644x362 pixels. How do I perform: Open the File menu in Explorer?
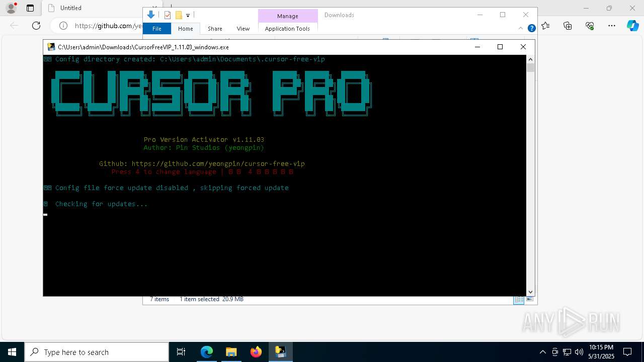(x=157, y=29)
